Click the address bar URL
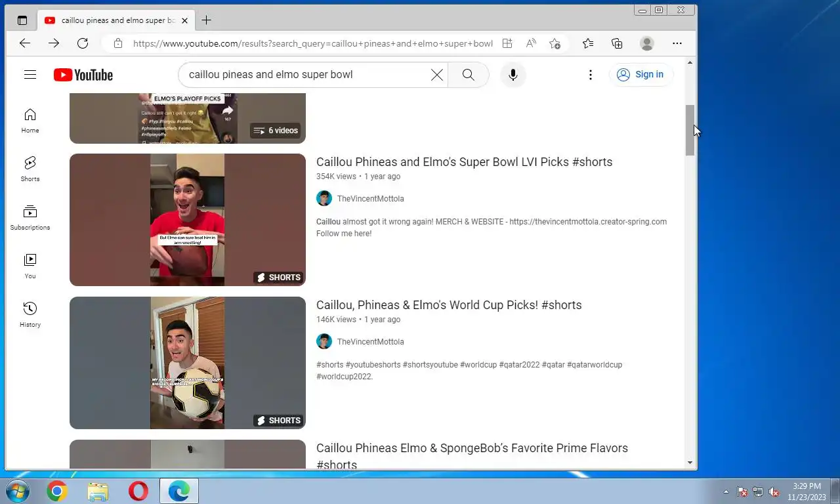 coord(312,43)
